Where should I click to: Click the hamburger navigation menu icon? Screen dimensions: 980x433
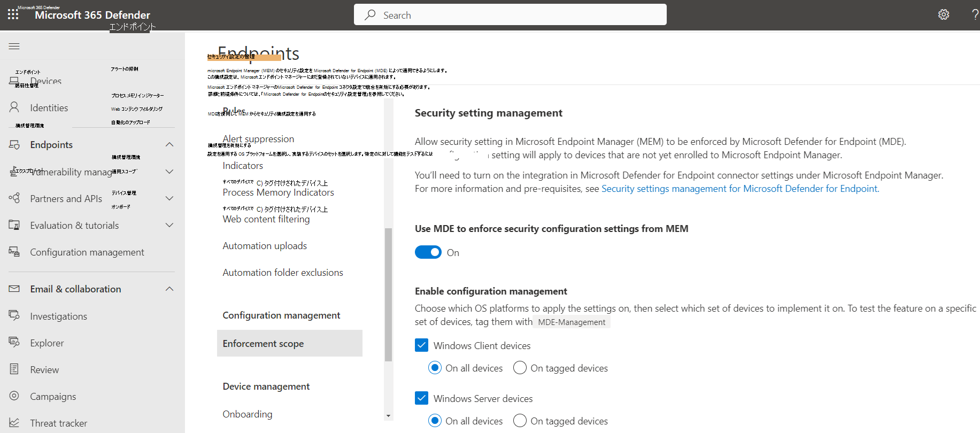coord(14,47)
